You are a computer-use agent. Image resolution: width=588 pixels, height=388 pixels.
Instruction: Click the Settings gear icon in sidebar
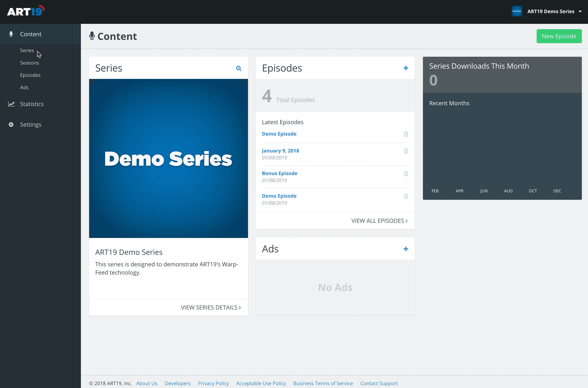pos(11,125)
